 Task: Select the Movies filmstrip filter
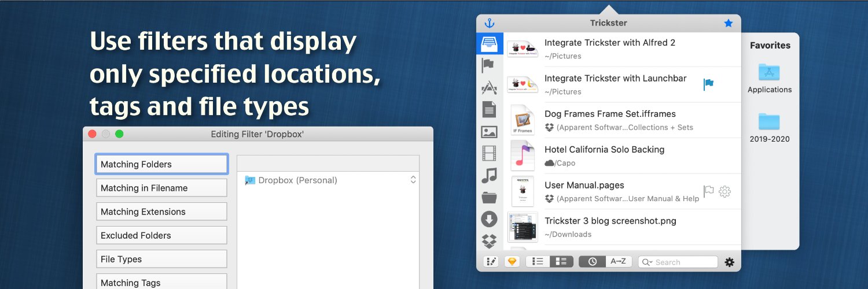click(489, 153)
